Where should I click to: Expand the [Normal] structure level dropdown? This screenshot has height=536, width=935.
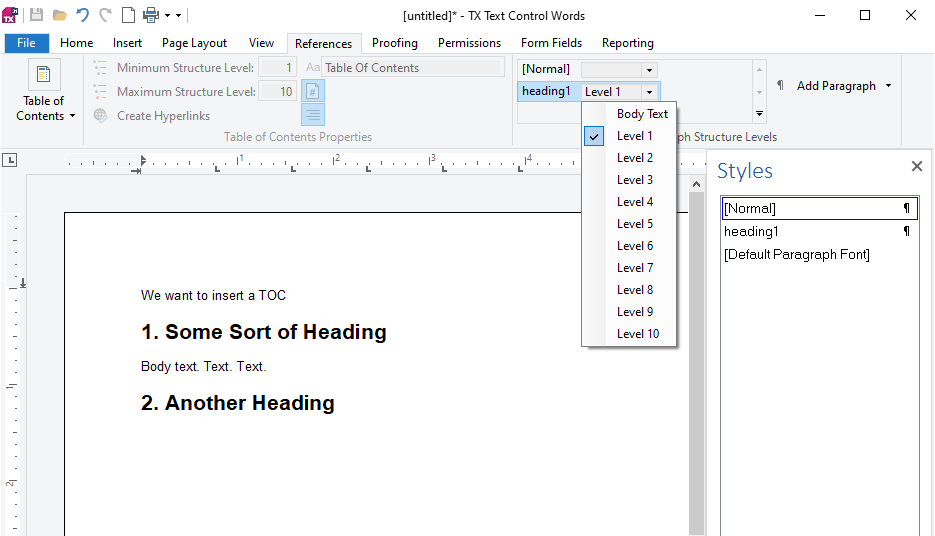coord(649,70)
